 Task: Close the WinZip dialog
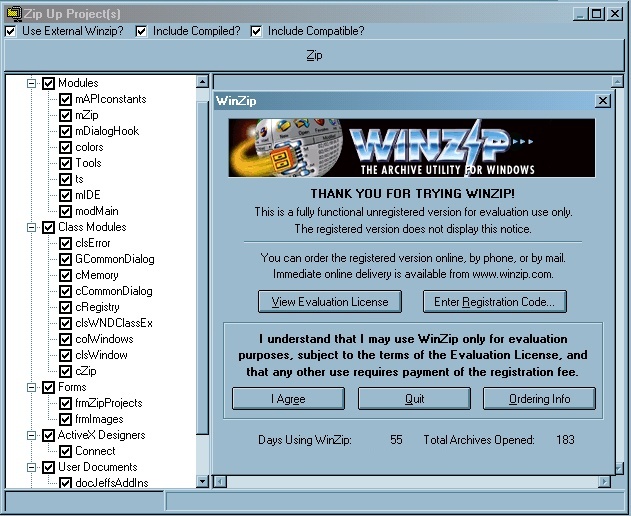(x=602, y=101)
